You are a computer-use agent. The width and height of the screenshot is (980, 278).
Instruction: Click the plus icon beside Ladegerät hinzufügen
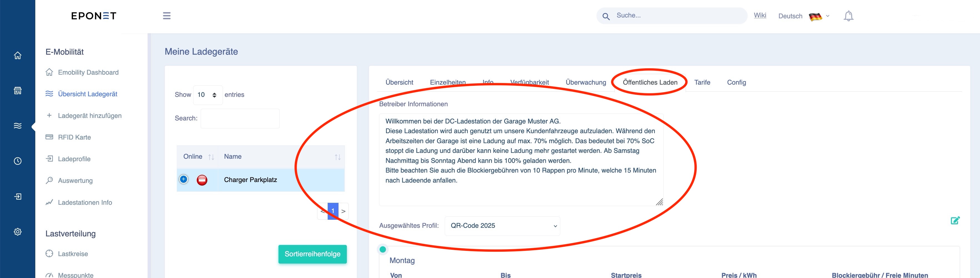(x=49, y=115)
